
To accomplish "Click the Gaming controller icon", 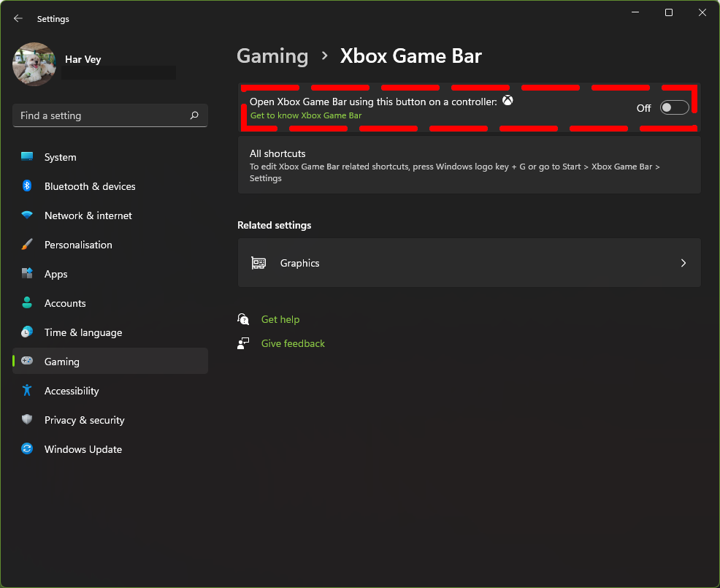I will point(27,361).
